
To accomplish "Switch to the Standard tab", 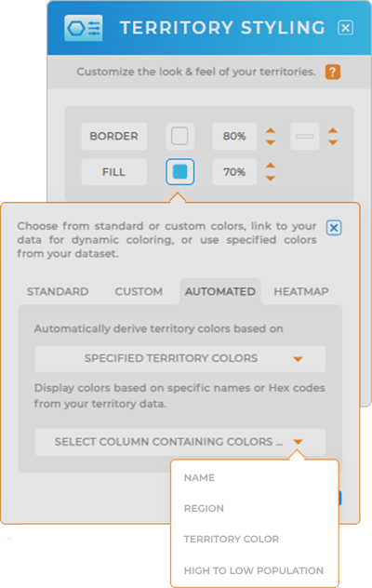I will [58, 291].
